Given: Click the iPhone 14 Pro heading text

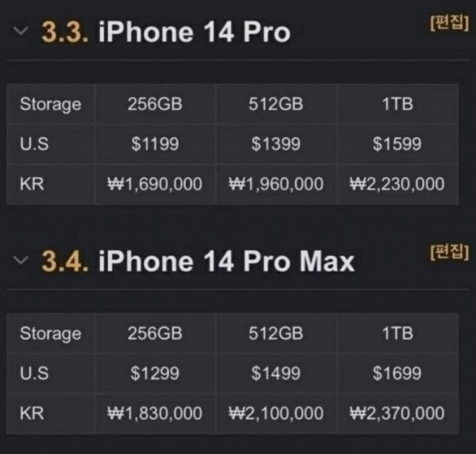Looking at the screenshot, I should click(194, 33).
